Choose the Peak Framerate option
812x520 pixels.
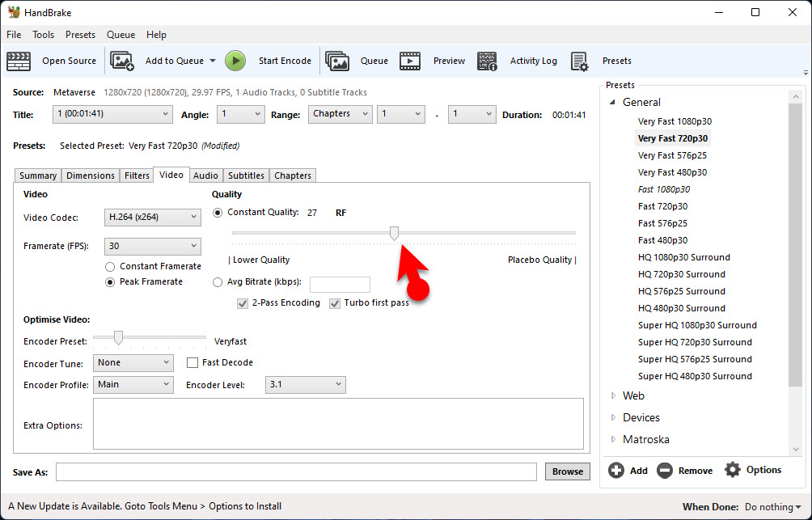110,282
